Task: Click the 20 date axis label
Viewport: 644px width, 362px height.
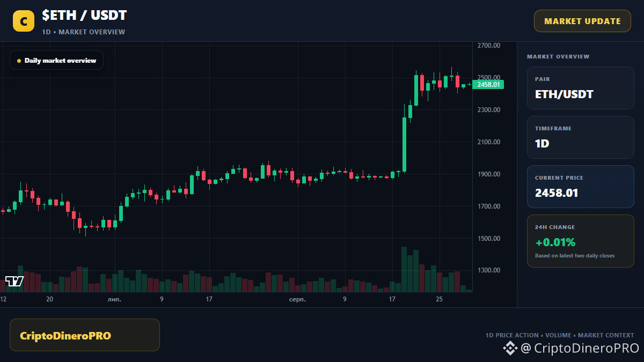Action: tap(49, 299)
